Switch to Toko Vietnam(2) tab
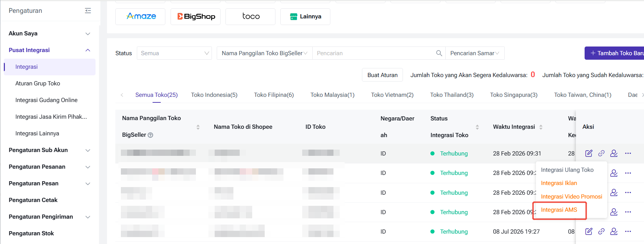The height and width of the screenshot is (244, 644). [392, 95]
